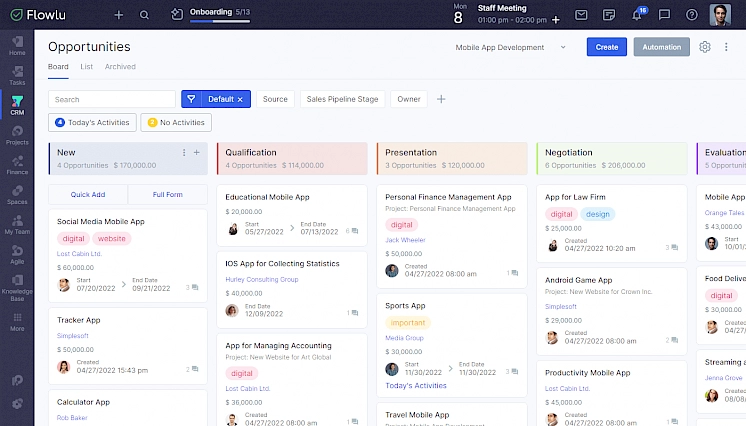Open the CRM module in sidebar

pyautogui.click(x=17, y=105)
